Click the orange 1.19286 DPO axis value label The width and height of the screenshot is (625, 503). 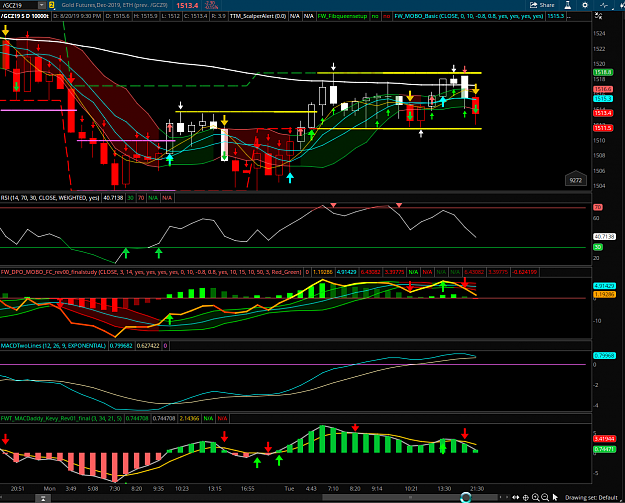(605, 295)
